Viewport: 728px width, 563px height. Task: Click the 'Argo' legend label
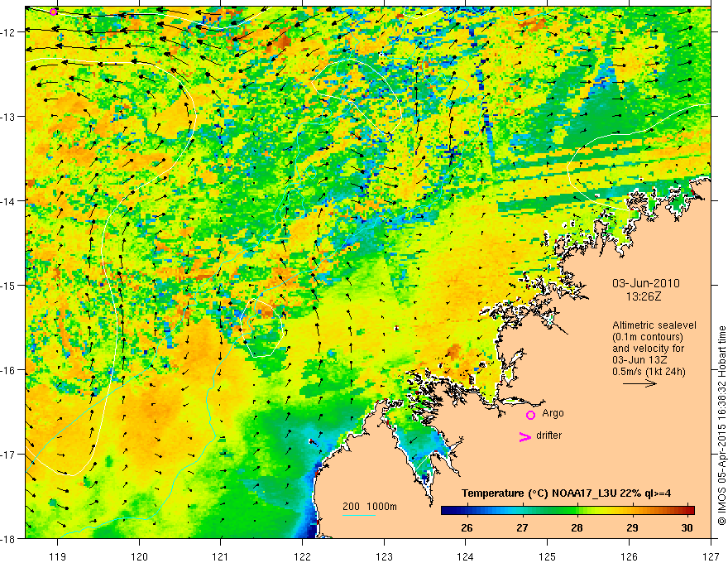tap(553, 413)
